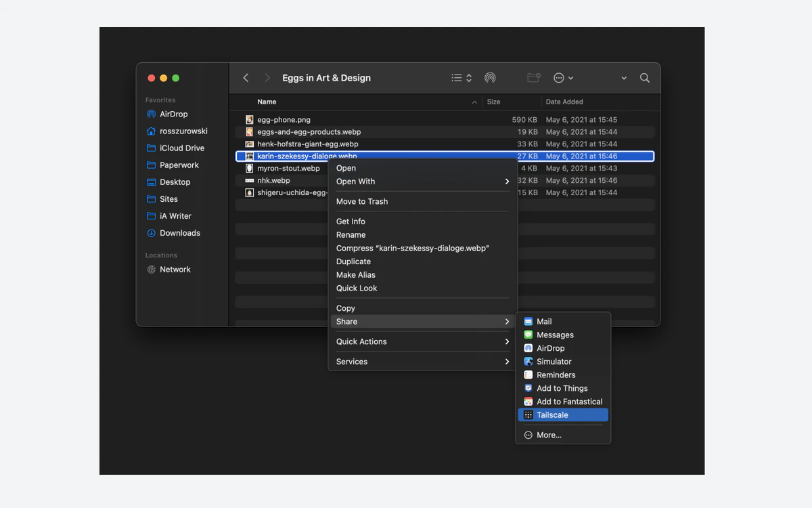Click the Things app icon
The width and height of the screenshot is (812, 508).
528,388
